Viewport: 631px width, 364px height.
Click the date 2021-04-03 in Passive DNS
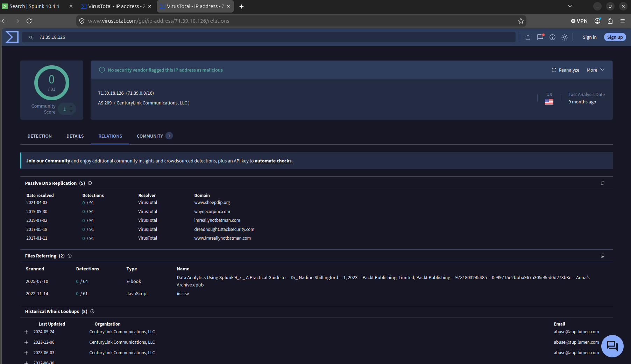pyautogui.click(x=37, y=203)
